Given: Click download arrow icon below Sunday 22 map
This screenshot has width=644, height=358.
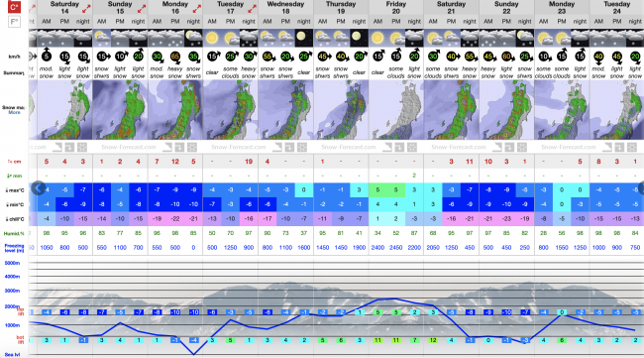Looking at the screenshot, I should pyautogui.click(x=509, y=147).
